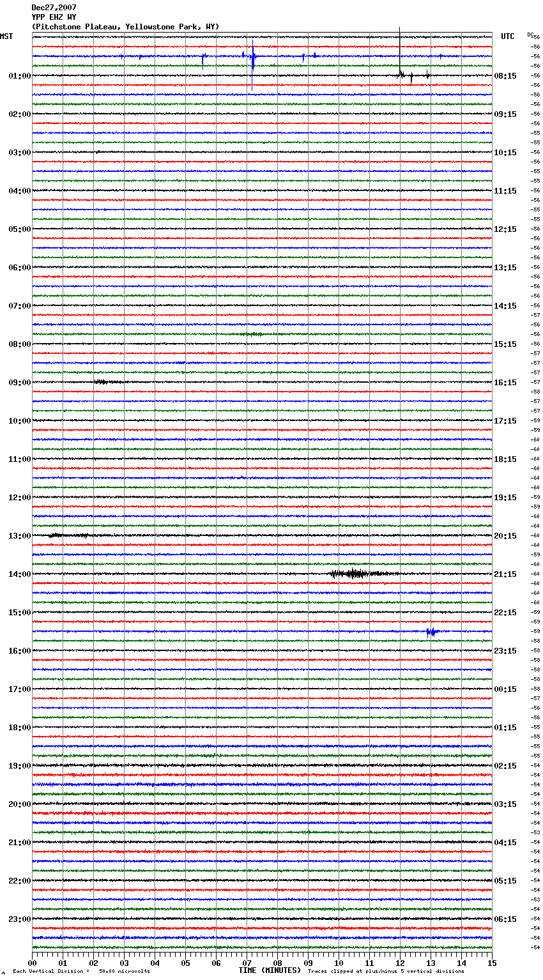Click the "04:00" MST row label

20,191
